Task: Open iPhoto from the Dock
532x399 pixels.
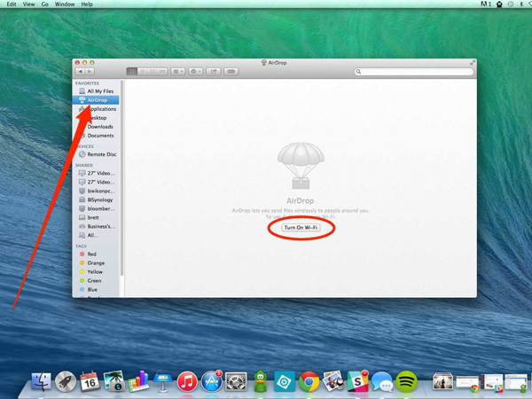Action: (x=114, y=381)
